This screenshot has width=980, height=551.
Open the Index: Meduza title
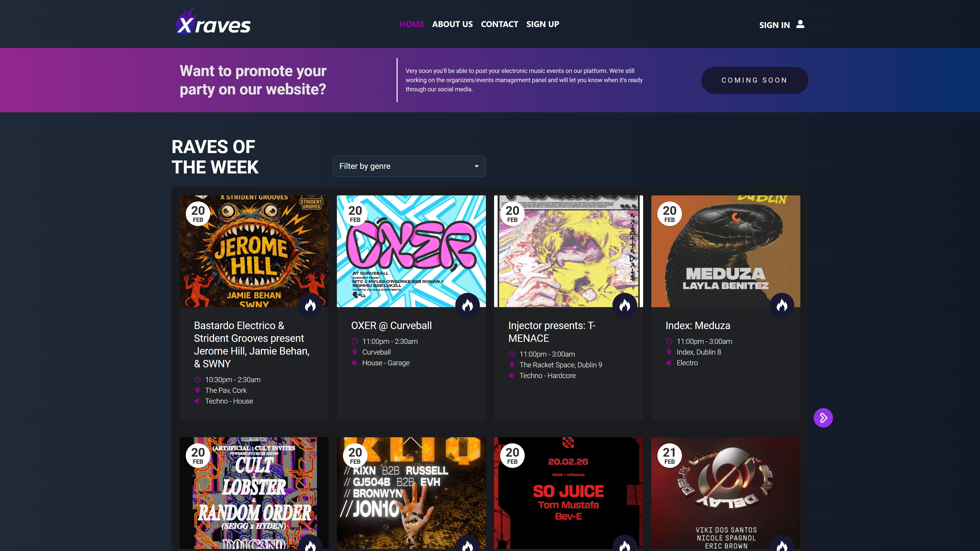pos(698,325)
